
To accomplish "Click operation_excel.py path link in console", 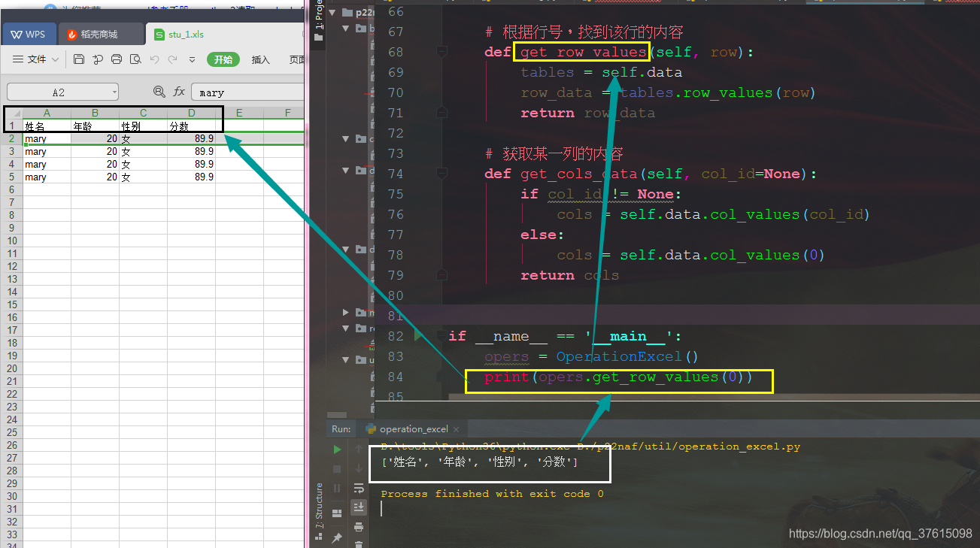I will 689,447.
